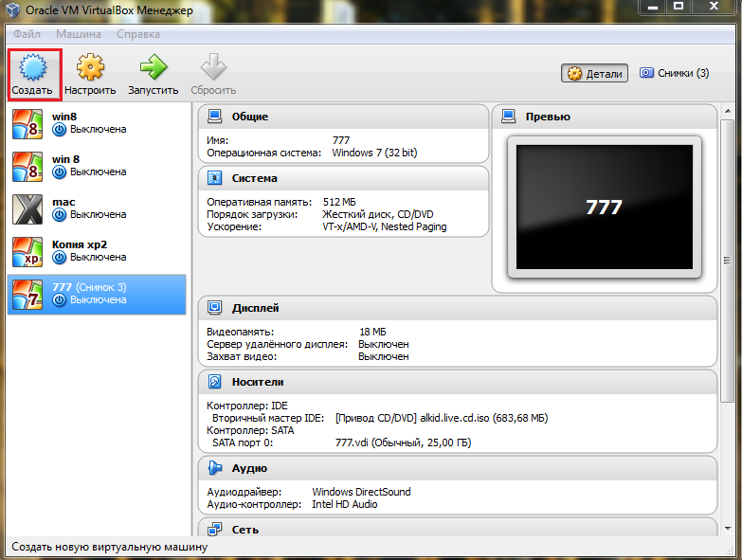Open settings via the Настроить gear icon

[90, 67]
